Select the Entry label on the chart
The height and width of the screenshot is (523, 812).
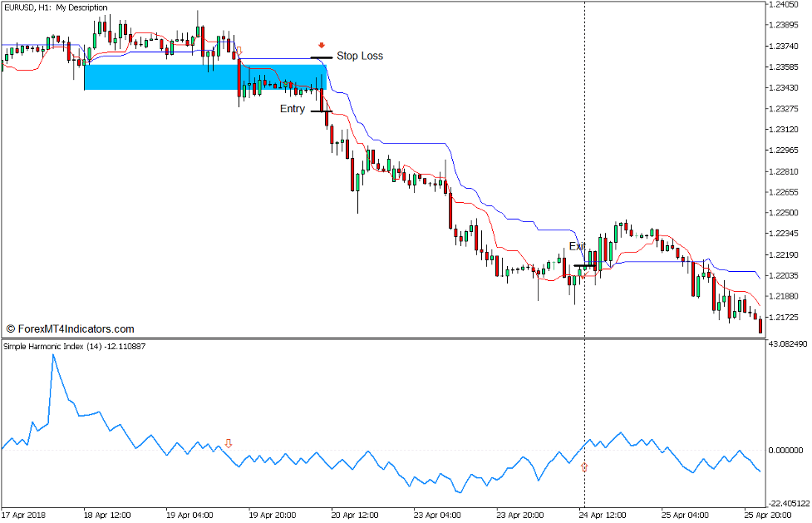point(293,108)
